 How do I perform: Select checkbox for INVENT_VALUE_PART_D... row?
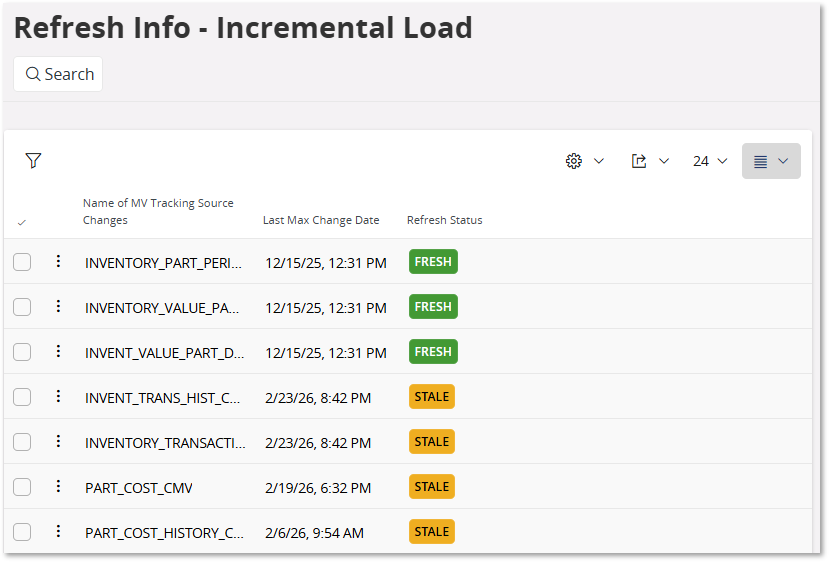click(22, 352)
